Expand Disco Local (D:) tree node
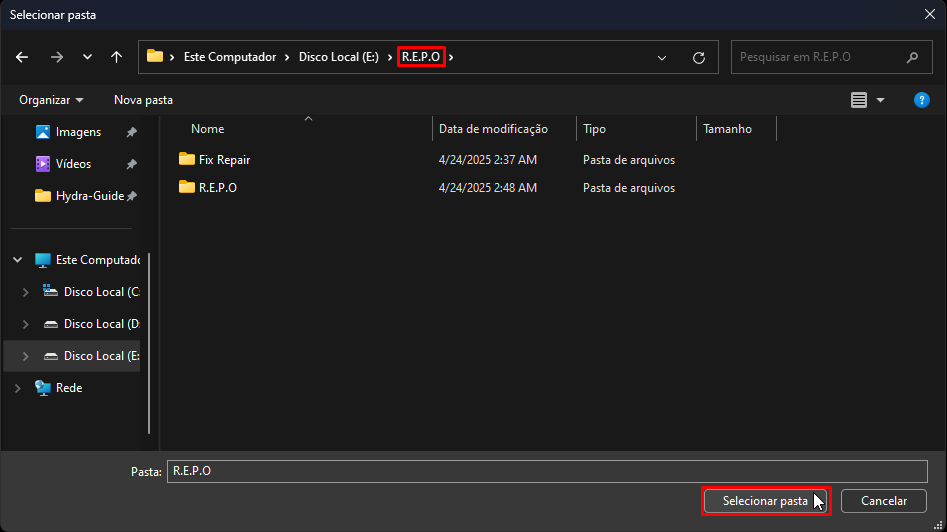947x532 pixels. [x=26, y=324]
